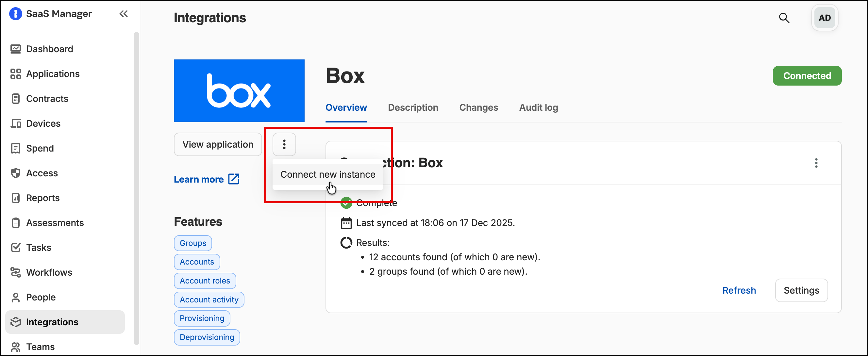The image size is (868, 356).
Task: Click the Assessments clipboard icon
Action: [15, 223]
